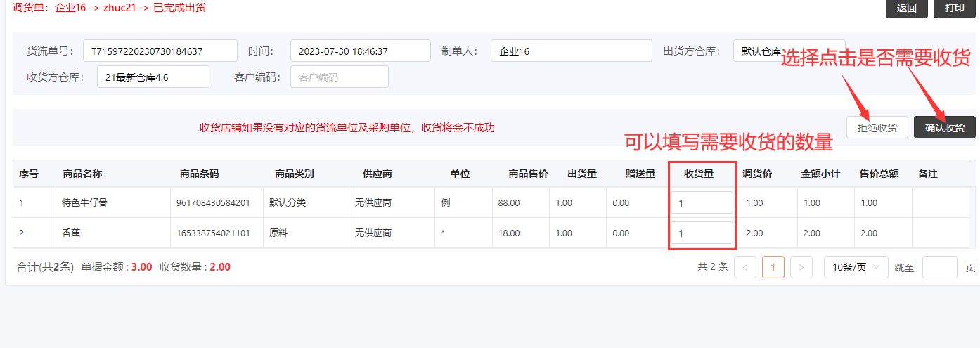980x348 pixels.
Task: Select page number 1
Action: point(773,267)
